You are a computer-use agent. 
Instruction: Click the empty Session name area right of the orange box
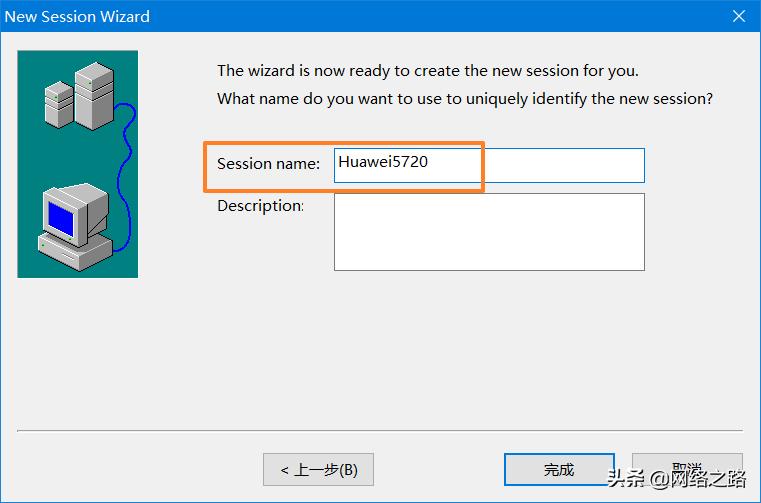pos(565,165)
